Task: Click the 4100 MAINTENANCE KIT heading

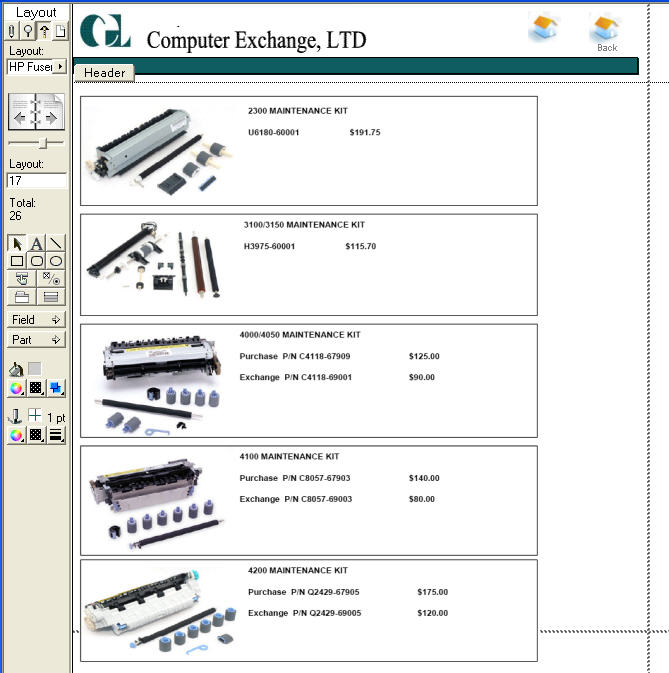Action: (x=289, y=457)
